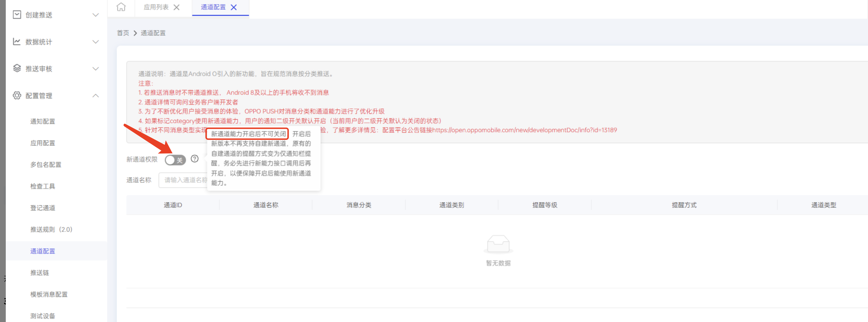This screenshot has height=322, width=868.
Task: Open 通知配置 in the sidebar
Action: [43, 121]
